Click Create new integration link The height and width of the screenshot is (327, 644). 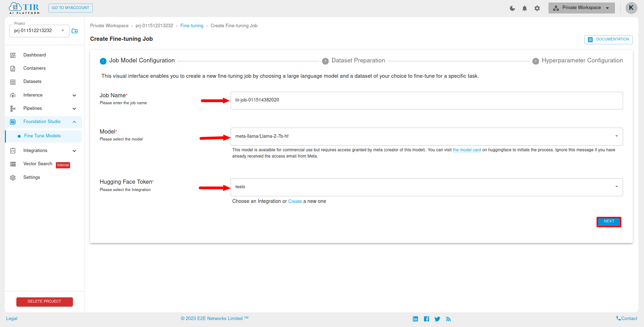(295, 201)
